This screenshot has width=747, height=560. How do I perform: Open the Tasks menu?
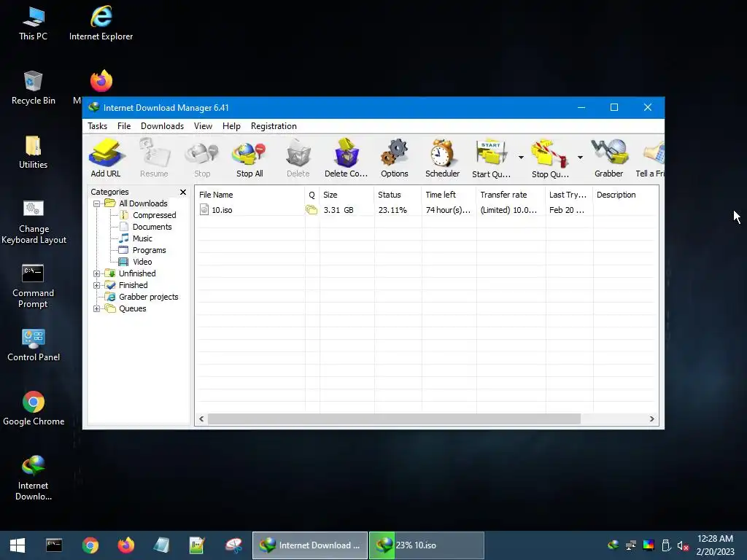click(x=97, y=126)
